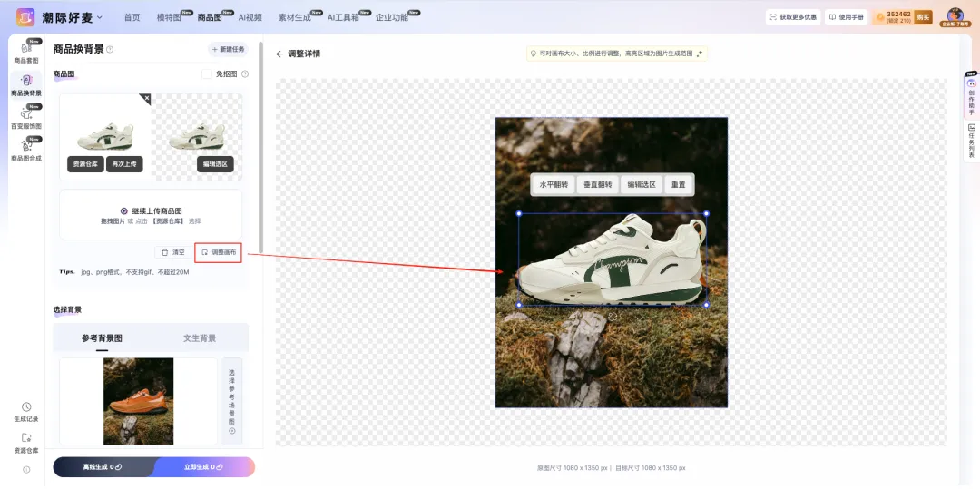Viewport: 980px width, 489px height.
Task: Go to 首页 in top navigation
Action: pyautogui.click(x=132, y=17)
